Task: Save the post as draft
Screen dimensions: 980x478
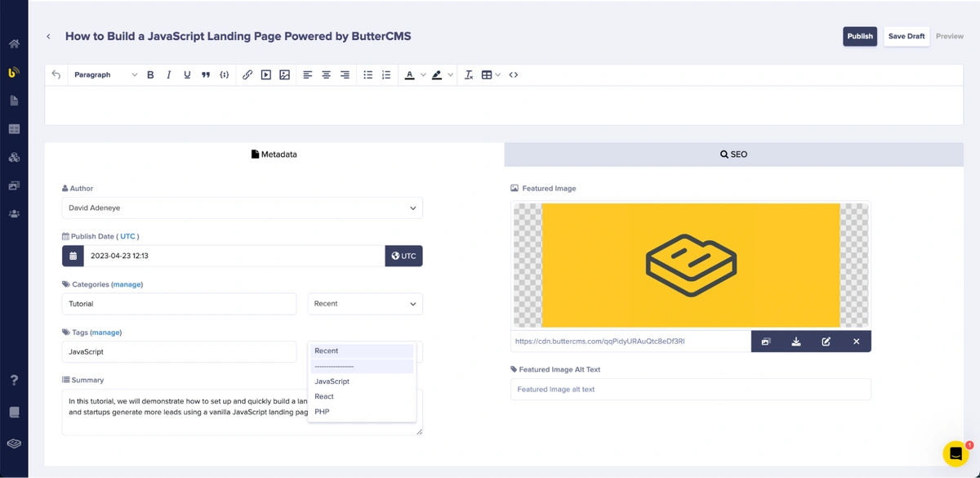Action: coord(906,36)
